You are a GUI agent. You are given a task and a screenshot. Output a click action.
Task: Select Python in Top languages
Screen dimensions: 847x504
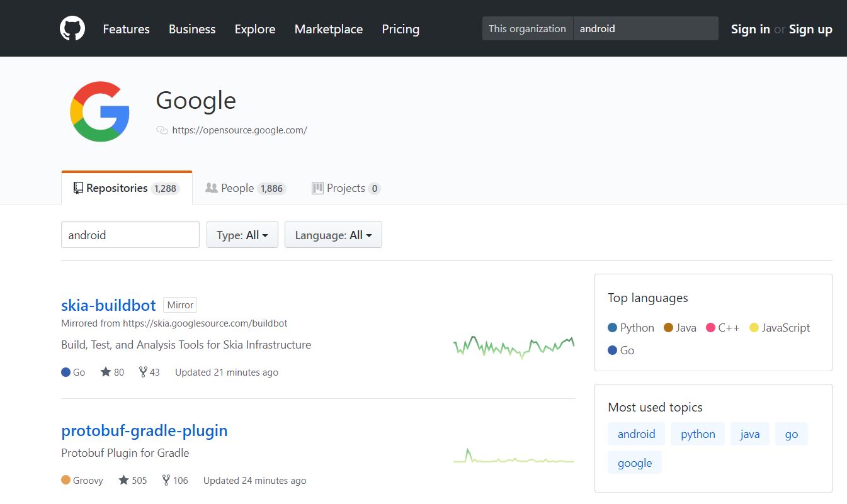[x=631, y=328]
